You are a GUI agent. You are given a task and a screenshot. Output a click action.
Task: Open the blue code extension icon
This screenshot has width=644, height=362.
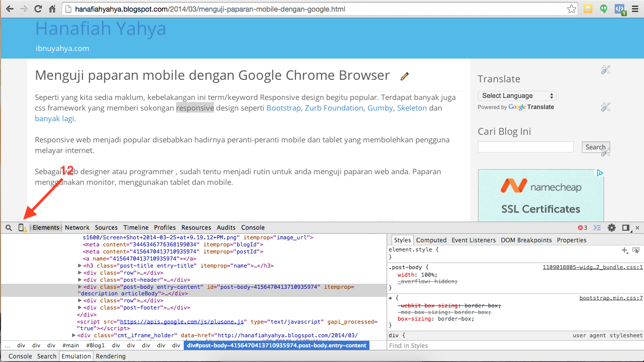coord(619,9)
